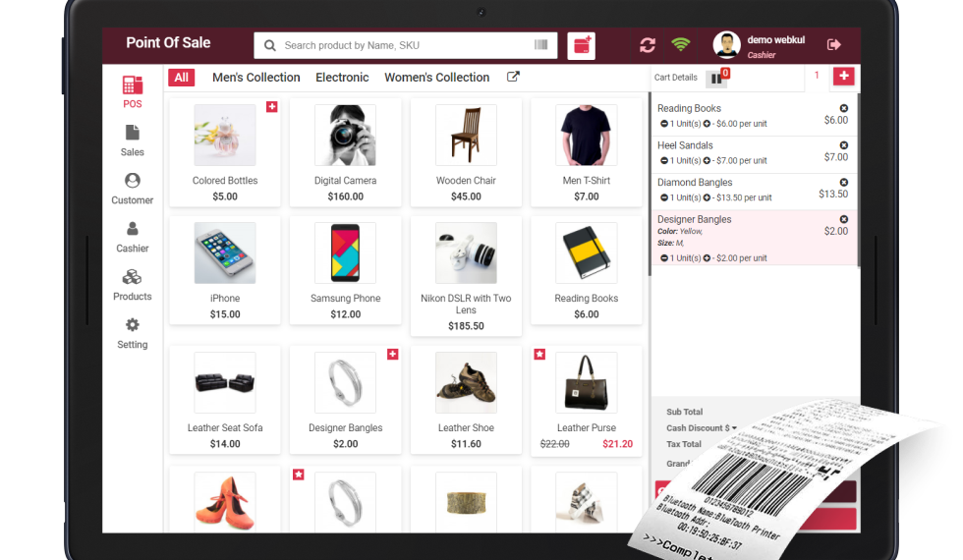Increase Designer Bangles cart quantity
Screen dimensions: 963x560
[707, 258]
